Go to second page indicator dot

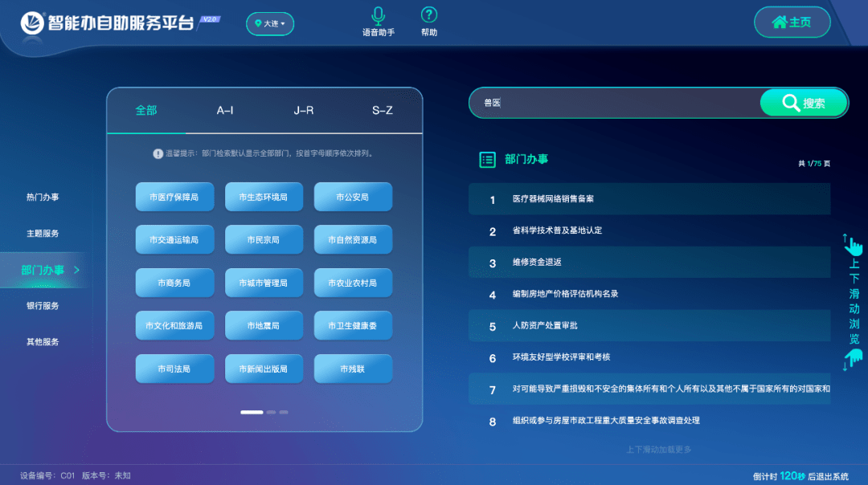(x=272, y=412)
